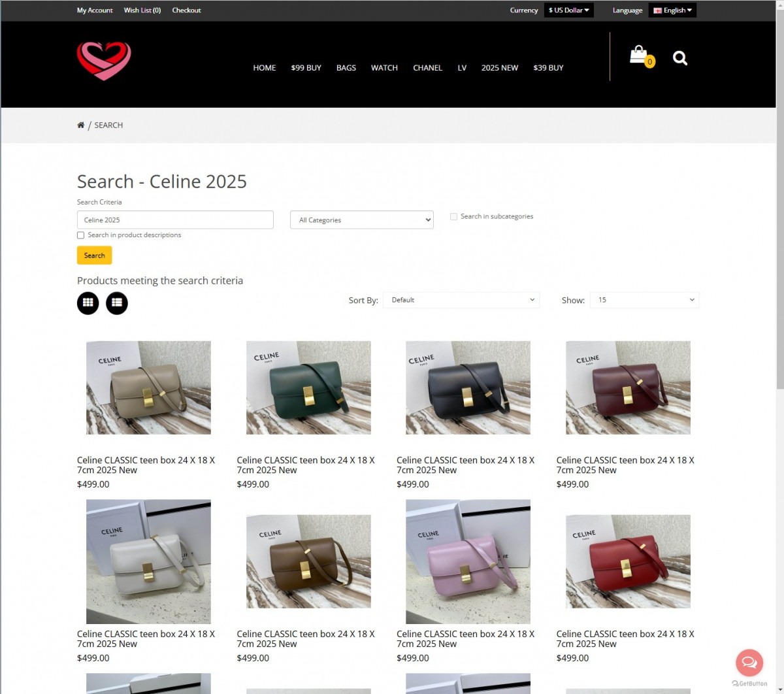Open My Account link
Image resolution: width=784 pixels, height=694 pixels.
[x=95, y=10]
